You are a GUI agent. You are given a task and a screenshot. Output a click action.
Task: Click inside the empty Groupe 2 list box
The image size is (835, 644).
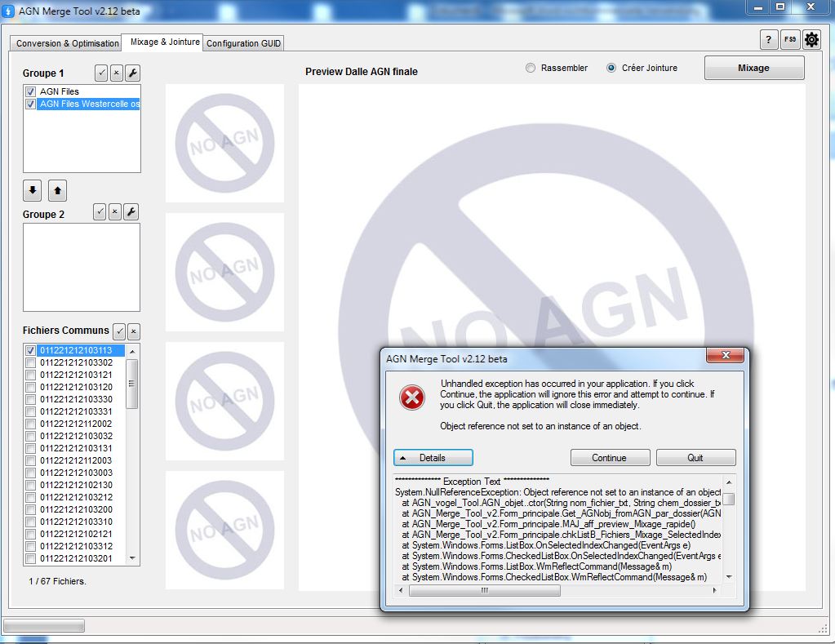click(x=82, y=268)
